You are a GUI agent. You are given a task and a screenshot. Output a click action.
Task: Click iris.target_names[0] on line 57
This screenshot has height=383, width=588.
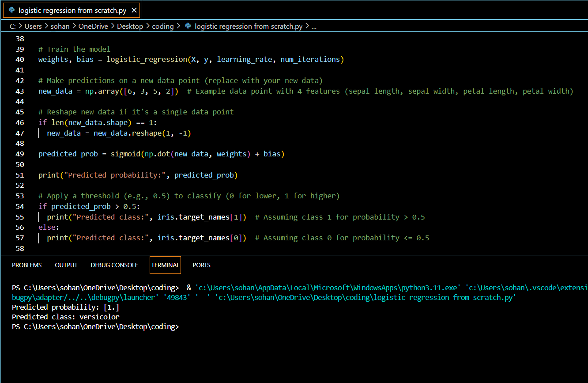pos(200,238)
